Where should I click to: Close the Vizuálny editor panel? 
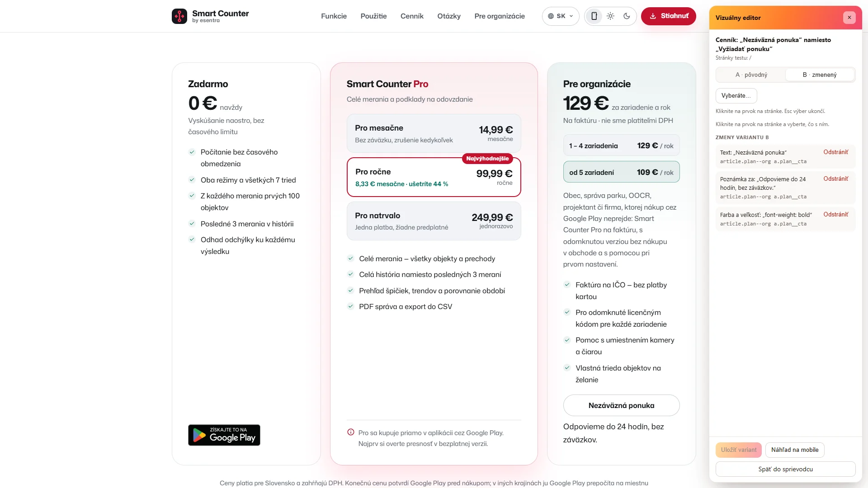click(849, 18)
